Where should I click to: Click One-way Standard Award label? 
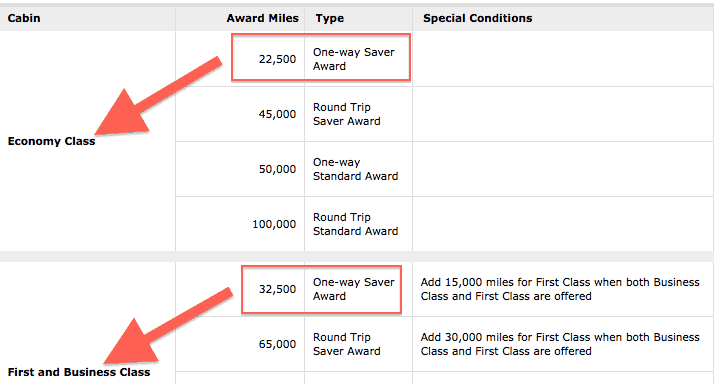355,169
